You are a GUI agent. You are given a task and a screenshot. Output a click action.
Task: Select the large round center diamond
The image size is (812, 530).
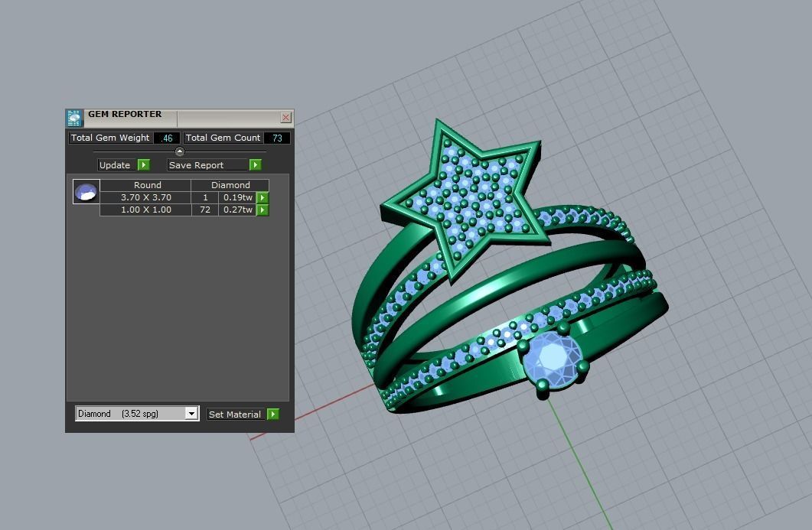pyautogui.click(x=553, y=360)
